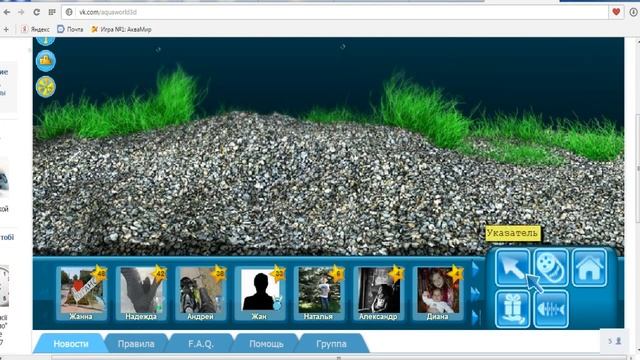This screenshot has width=640, height=360.
Task: Reload the page with refresh icon
Action: click(x=36, y=12)
